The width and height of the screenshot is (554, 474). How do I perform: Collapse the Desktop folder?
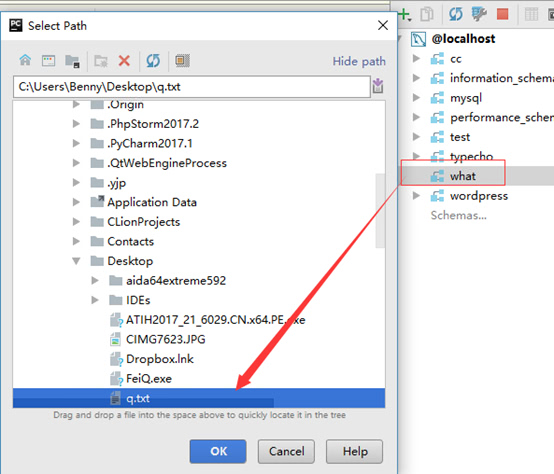[x=76, y=261]
